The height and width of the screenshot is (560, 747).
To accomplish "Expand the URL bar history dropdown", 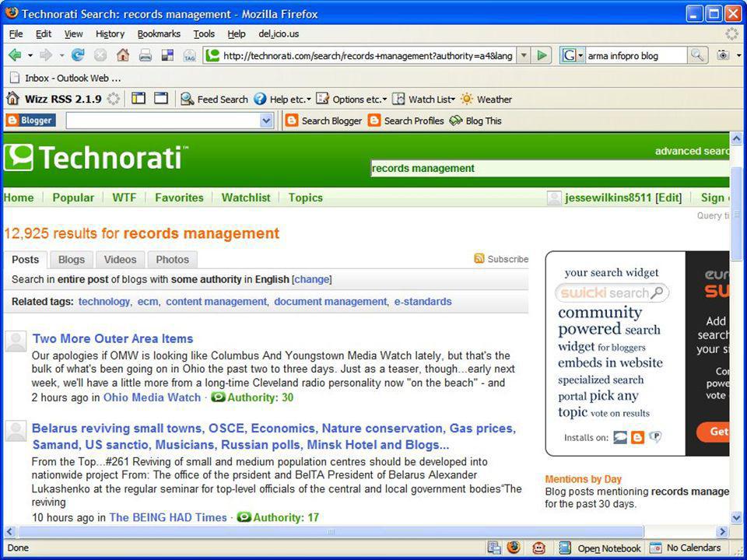I will click(x=524, y=55).
